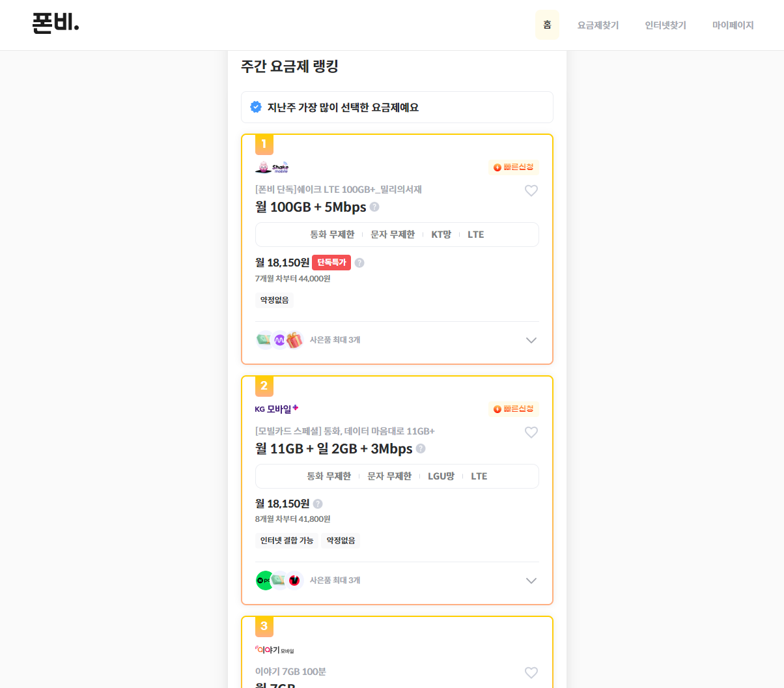
Task: Click 약정없음 tag on Shake plan
Action: coord(274,300)
